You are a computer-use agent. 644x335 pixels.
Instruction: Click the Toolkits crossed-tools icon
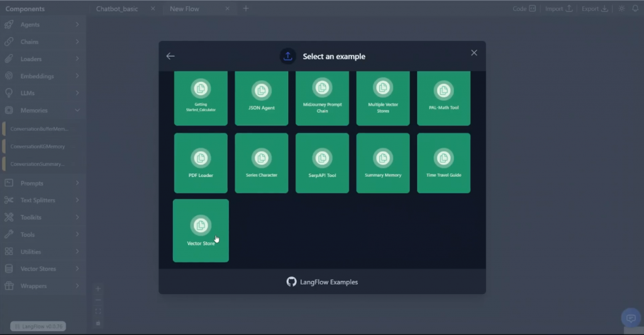point(9,217)
